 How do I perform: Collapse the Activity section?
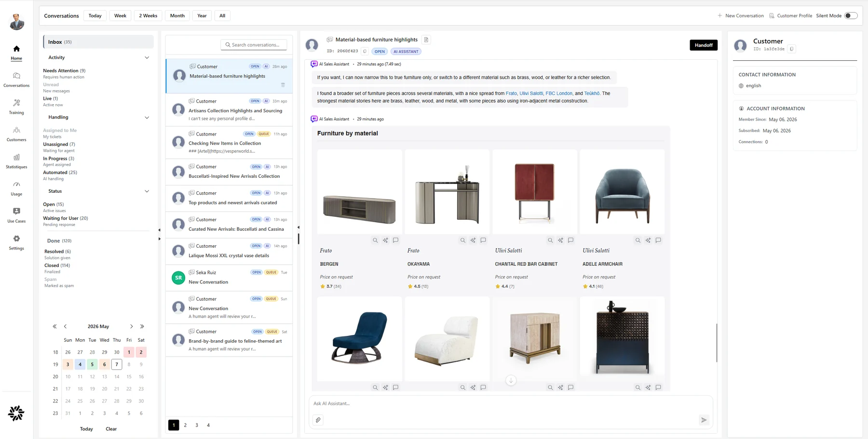point(147,58)
